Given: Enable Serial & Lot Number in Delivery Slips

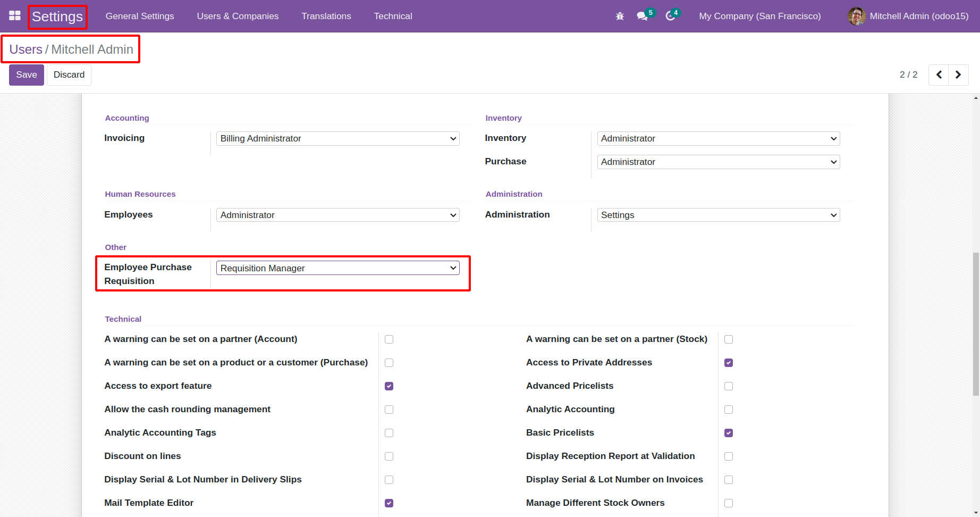Looking at the screenshot, I should (x=389, y=480).
